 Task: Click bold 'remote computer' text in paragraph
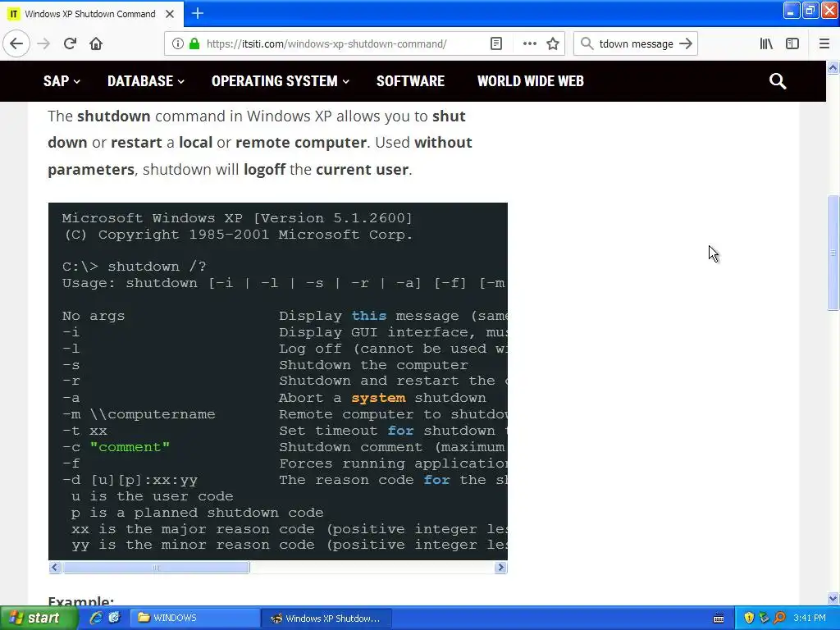pos(301,143)
